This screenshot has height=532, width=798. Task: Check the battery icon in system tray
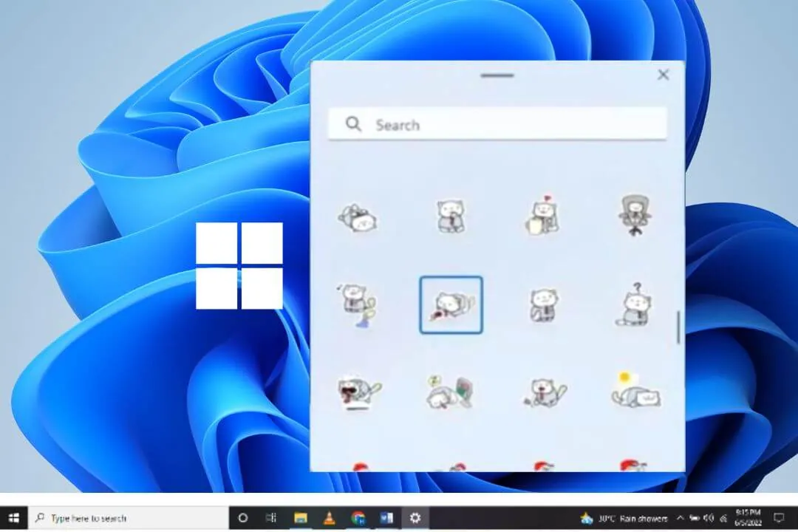tap(694, 518)
